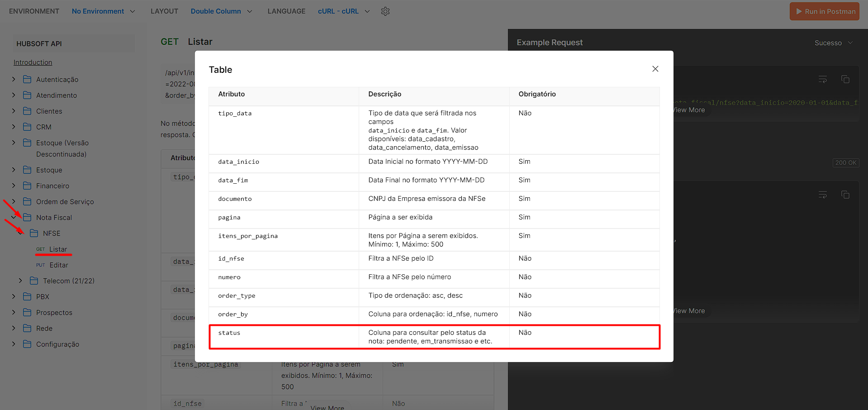Open the Layout Double Column dropdown

[x=221, y=11]
